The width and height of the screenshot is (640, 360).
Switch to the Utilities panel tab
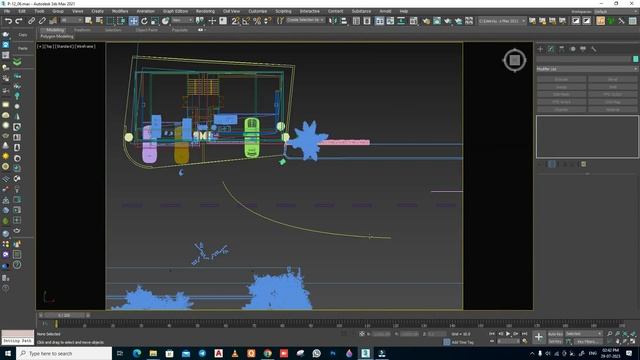(593, 49)
